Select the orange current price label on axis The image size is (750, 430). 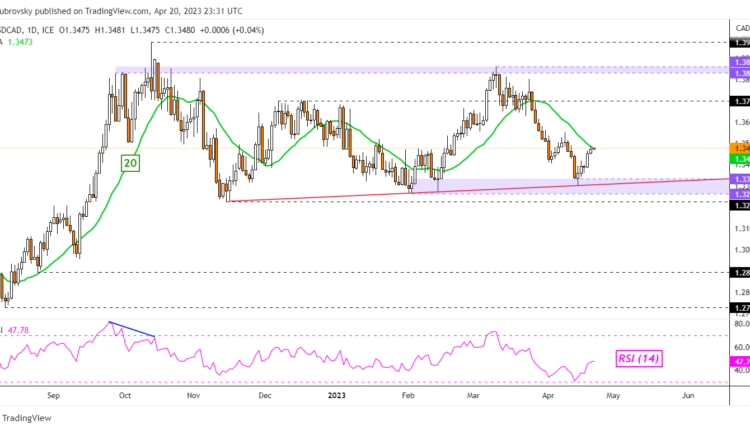click(x=740, y=148)
